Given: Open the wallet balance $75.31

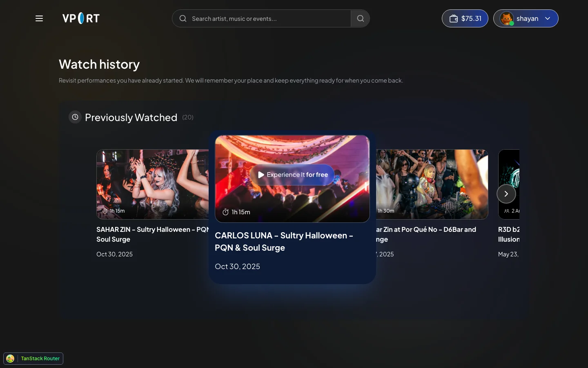Looking at the screenshot, I should click(x=465, y=18).
